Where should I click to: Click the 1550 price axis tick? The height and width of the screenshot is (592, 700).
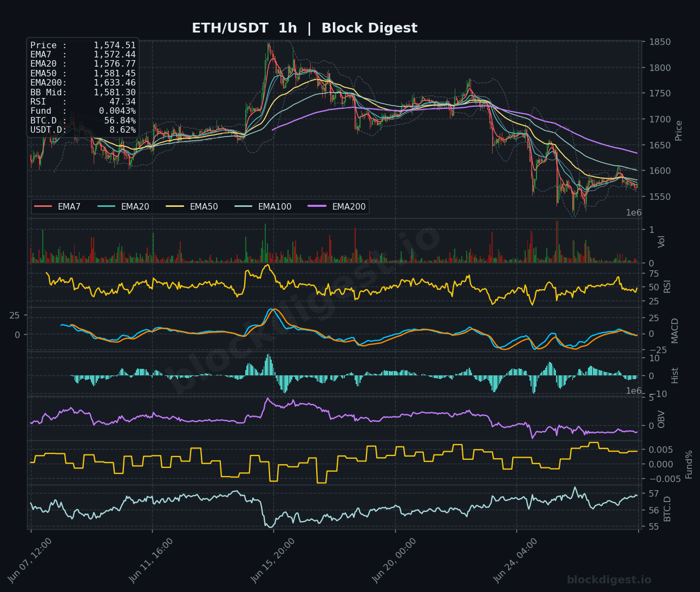[x=660, y=197]
